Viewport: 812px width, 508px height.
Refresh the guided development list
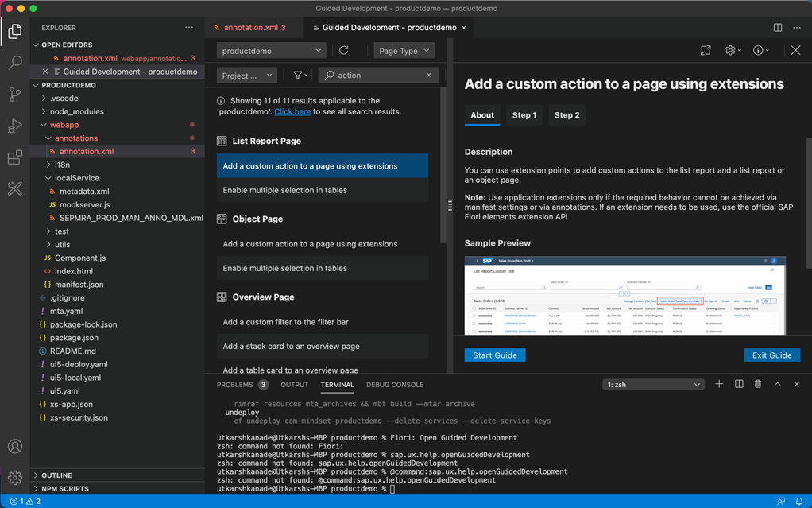pyautogui.click(x=344, y=50)
